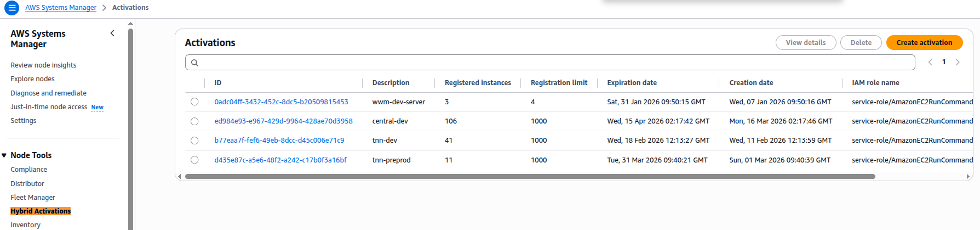Screen dimensions: 980x230
Task: Select the wwm-dev-server activation radio button
Action: (194, 102)
